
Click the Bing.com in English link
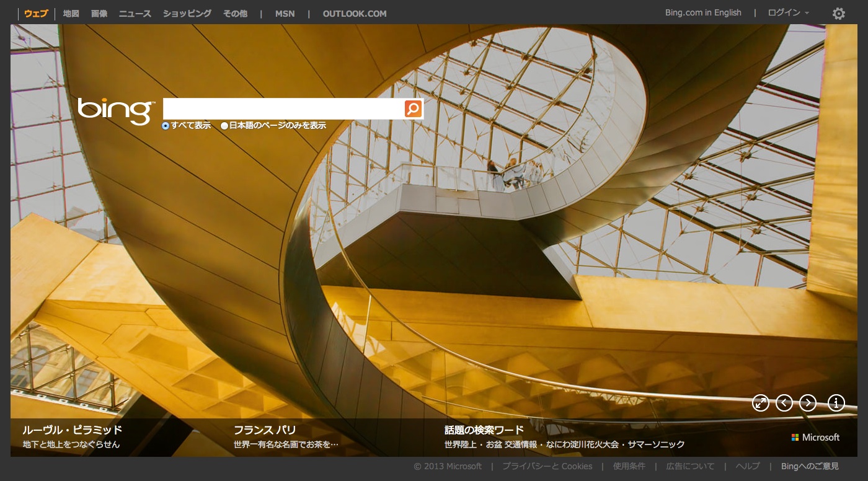pyautogui.click(x=703, y=13)
